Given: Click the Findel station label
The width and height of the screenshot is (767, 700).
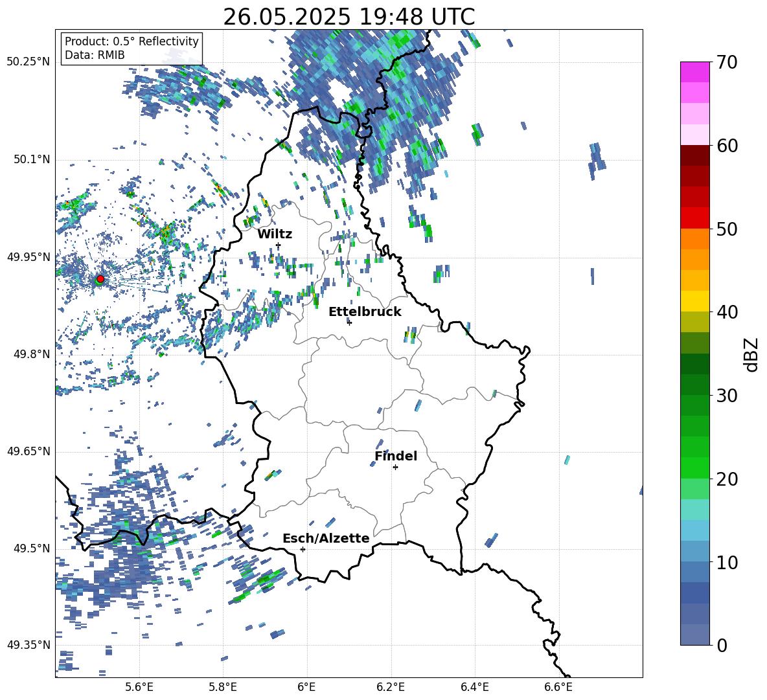Looking at the screenshot, I should pos(396,456).
